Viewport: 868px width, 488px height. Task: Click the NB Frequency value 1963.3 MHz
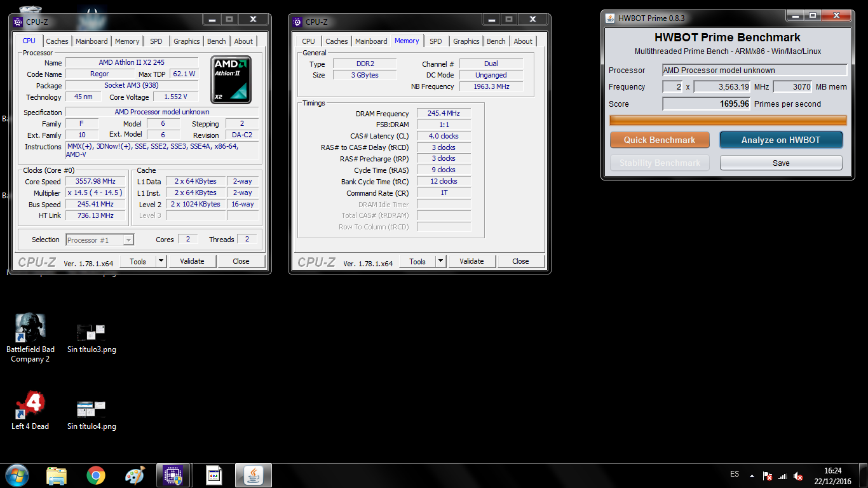point(491,86)
